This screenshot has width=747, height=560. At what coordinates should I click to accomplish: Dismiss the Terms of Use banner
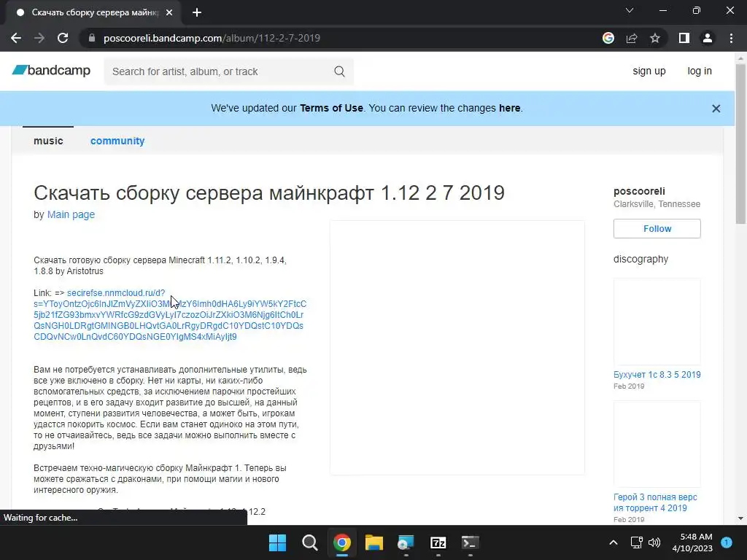tap(716, 109)
